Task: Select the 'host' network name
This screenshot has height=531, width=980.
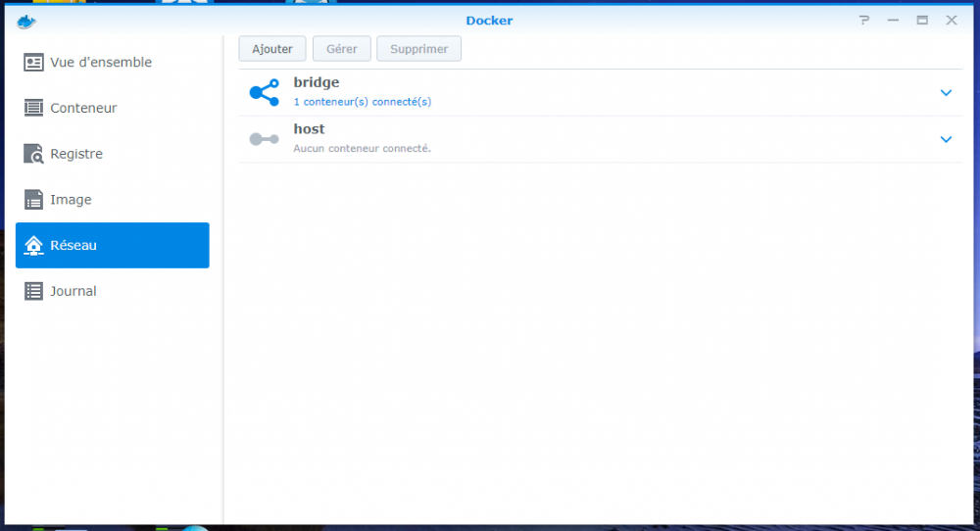Action: click(x=309, y=129)
